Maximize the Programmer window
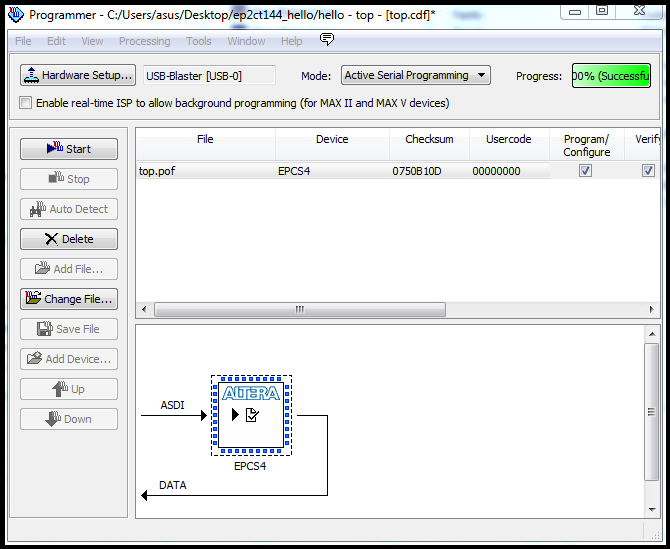This screenshot has width=670, height=549. [x=602, y=11]
